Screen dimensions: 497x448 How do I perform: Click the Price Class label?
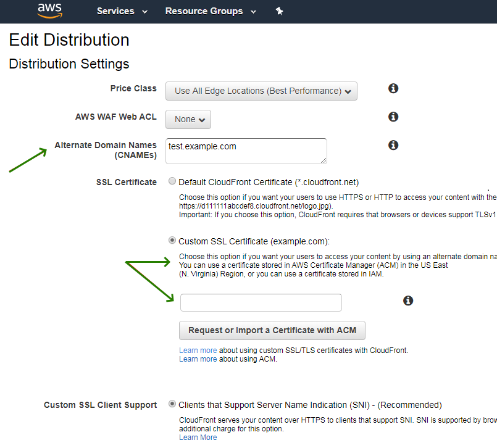pyautogui.click(x=133, y=88)
